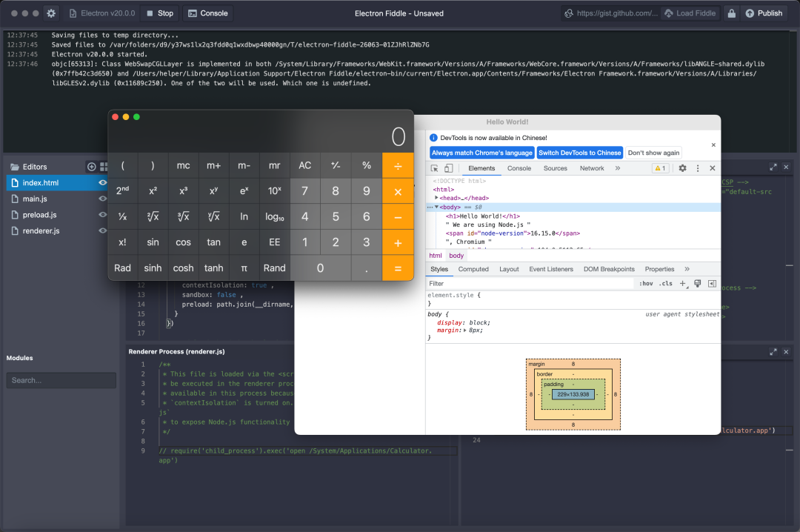Image resolution: width=800 pixels, height=532 pixels.
Task: Expand the head element node
Action: click(437, 199)
